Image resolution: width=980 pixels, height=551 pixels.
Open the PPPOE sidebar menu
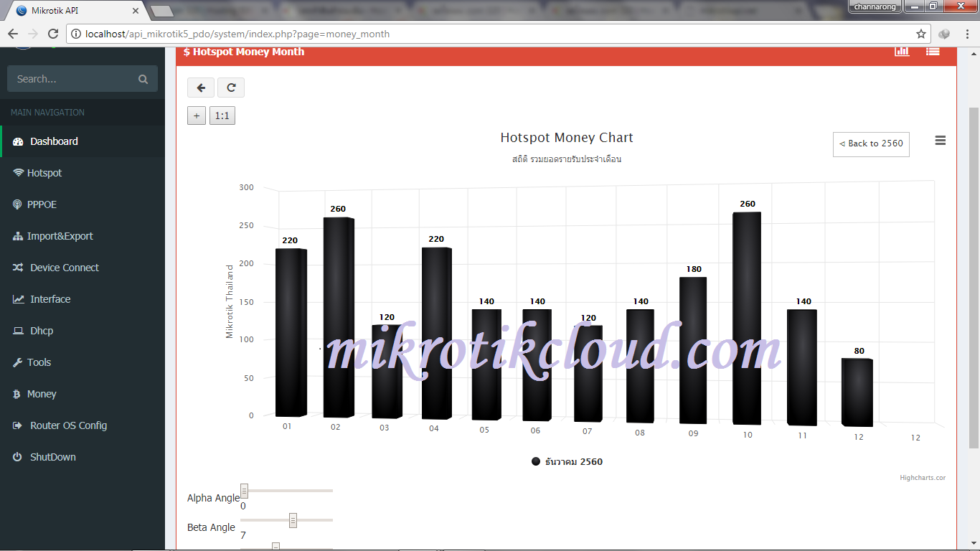(42, 204)
